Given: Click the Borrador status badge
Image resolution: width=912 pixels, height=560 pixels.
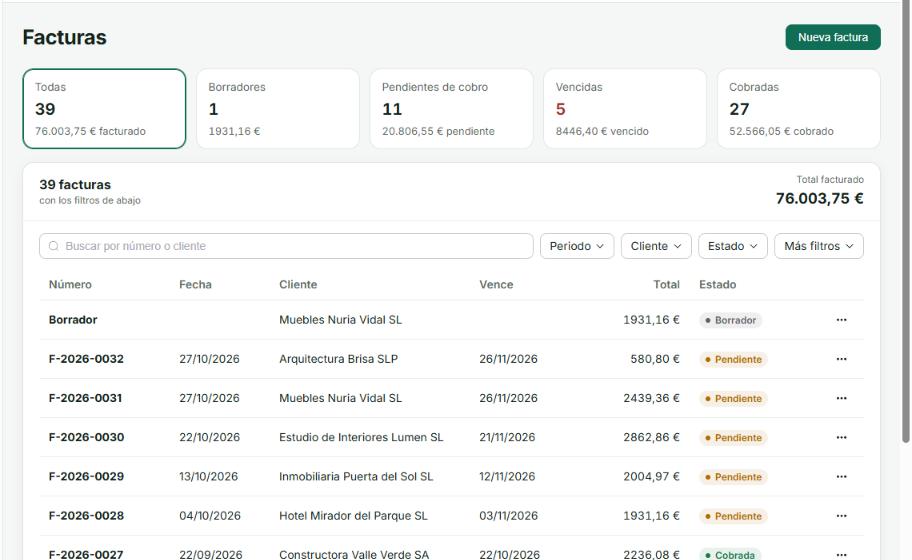Looking at the screenshot, I should (x=731, y=320).
